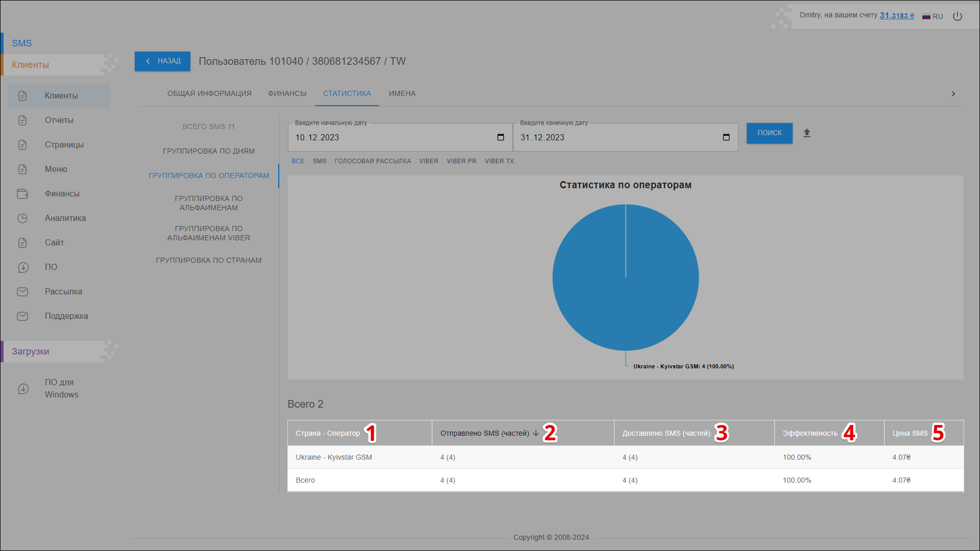Click the Аналитика pie chart icon
The image size is (980, 551).
(22, 218)
